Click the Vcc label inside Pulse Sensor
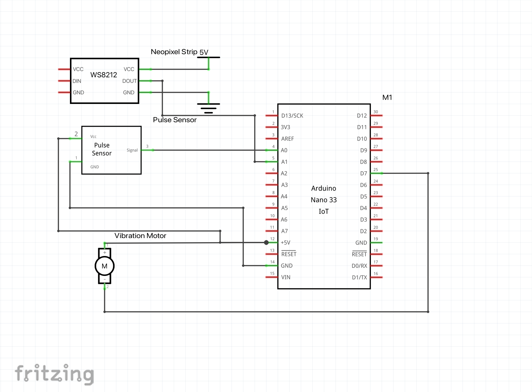Screen dimensions: 532x392 coord(93,136)
